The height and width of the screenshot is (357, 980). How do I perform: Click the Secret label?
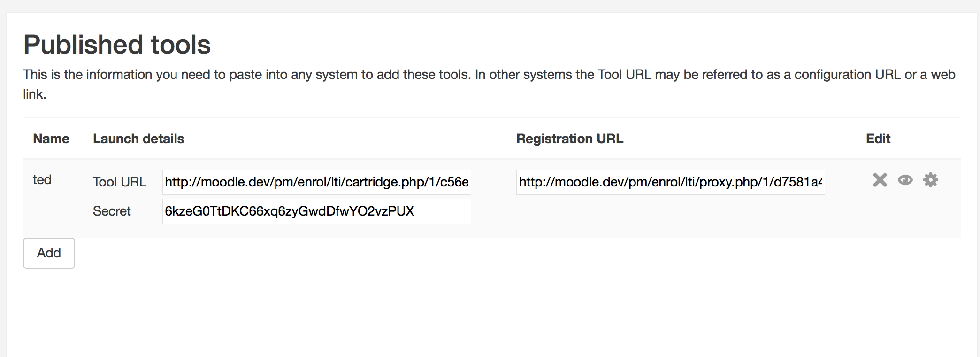(x=112, y=211)
